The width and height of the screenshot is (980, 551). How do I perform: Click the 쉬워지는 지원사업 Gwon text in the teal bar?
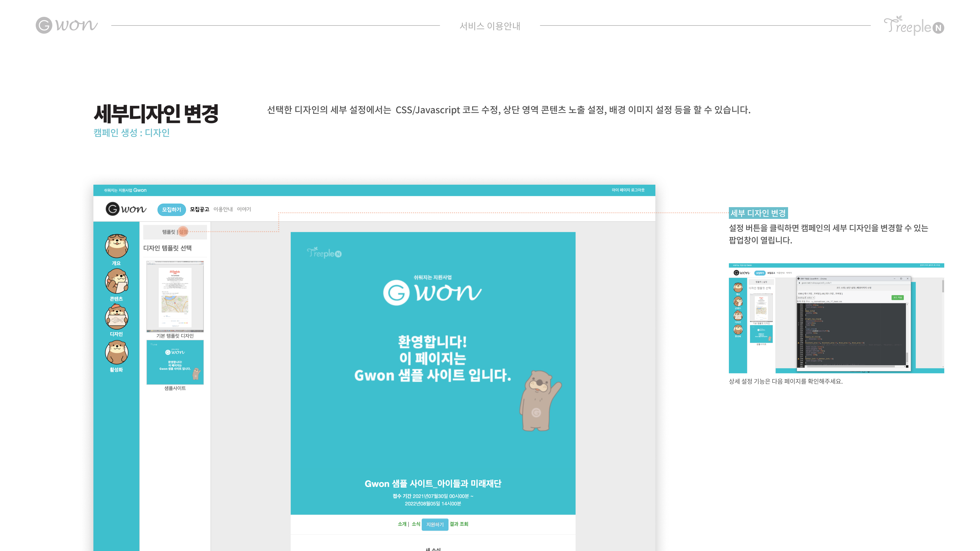point(125,190)
